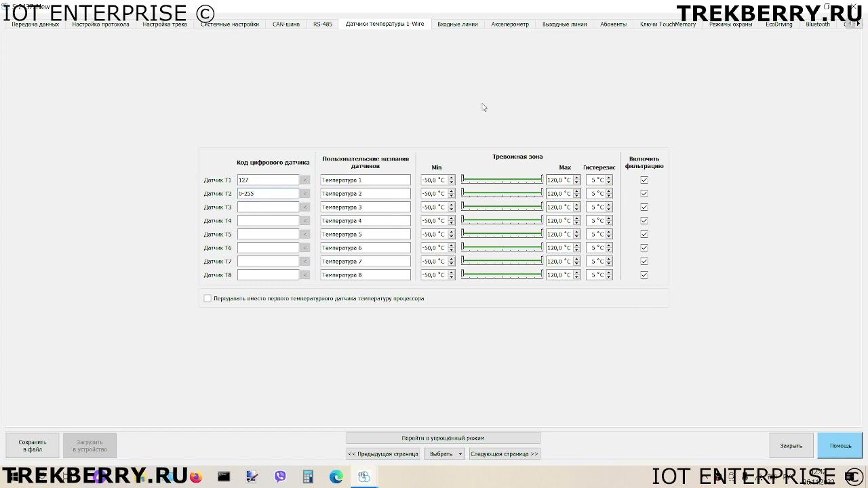
Task: Open Firefox from the taskbar
Action: tap(196, 477)
